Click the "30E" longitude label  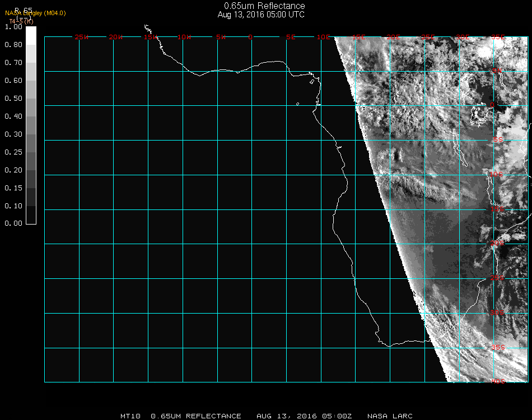[x=463, y=37]
